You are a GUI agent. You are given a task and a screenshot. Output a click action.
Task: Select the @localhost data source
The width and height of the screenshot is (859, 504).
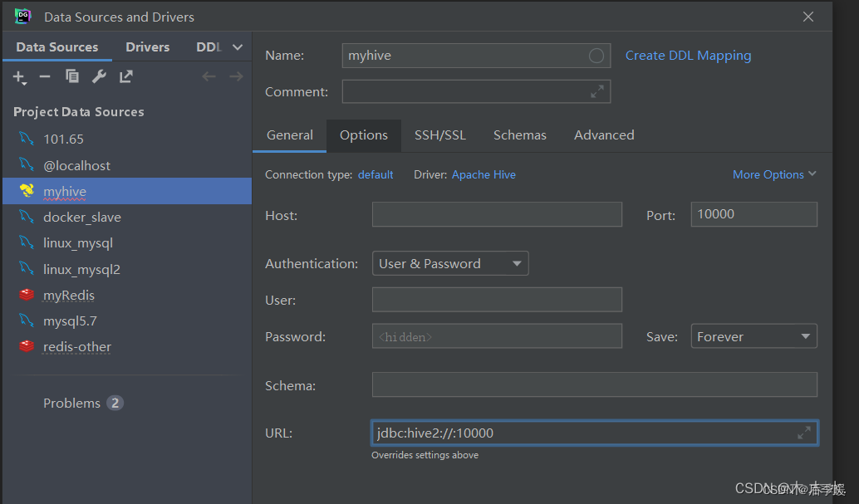click(x=127, y=165)
